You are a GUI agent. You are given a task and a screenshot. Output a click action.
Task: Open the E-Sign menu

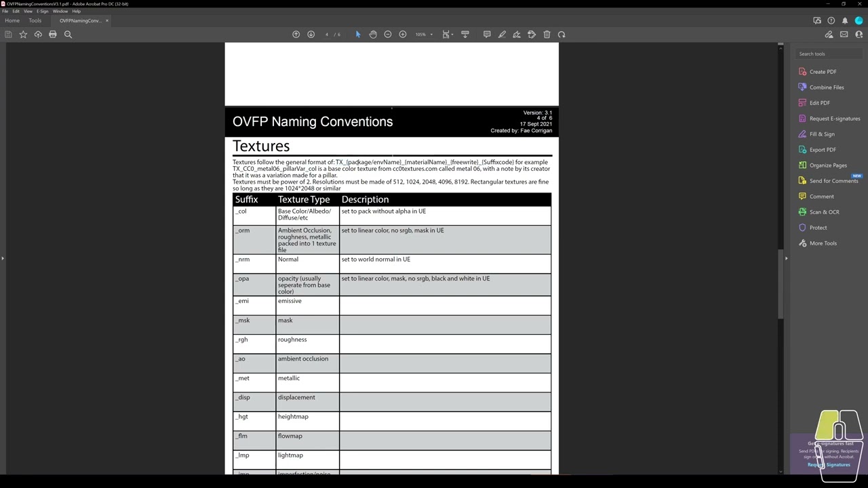tap(42, 12)
